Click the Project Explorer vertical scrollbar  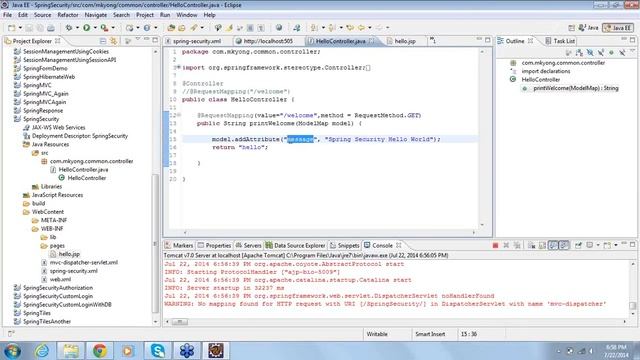pyautogui.click(x=155, y=243)
